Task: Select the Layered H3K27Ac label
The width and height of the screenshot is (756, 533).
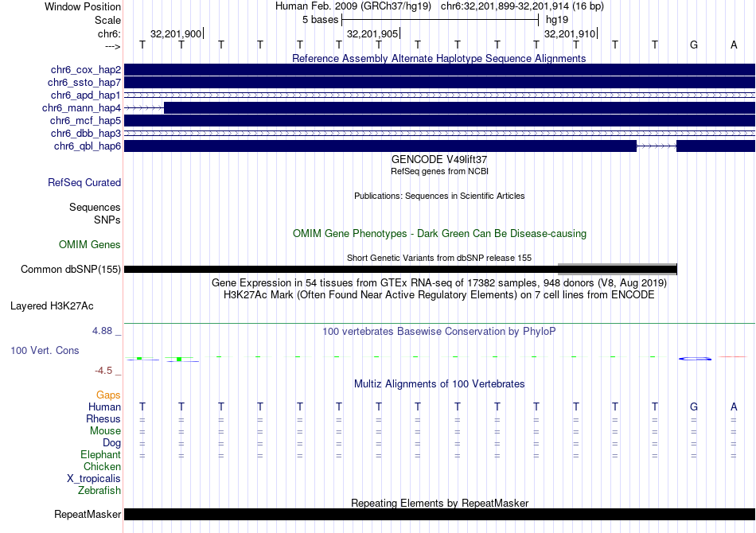Action: tap(52, 306)
